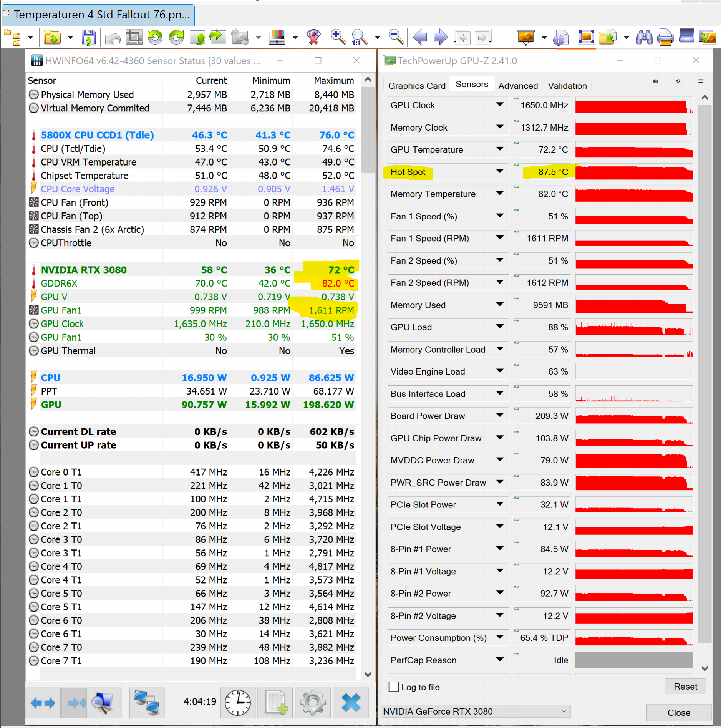Enable Log to file checkbox
The width and height of the screenshot is (721, 728).
[394, 687]
